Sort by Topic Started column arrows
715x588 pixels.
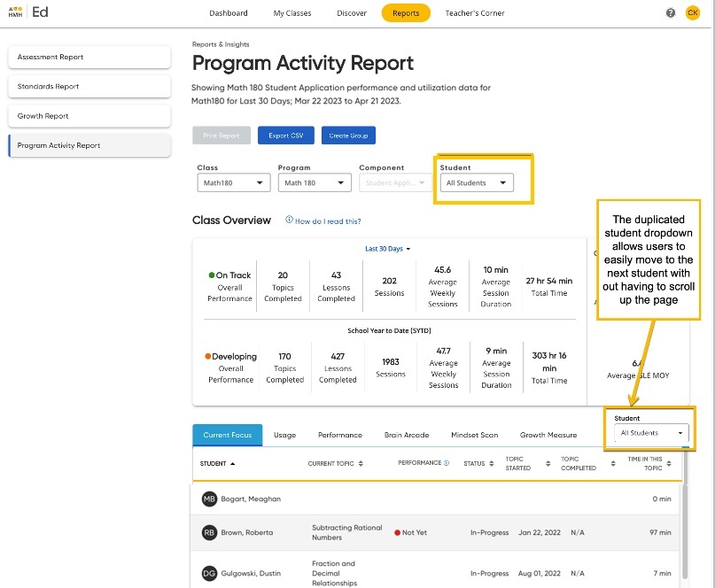[x=548, y=463]
